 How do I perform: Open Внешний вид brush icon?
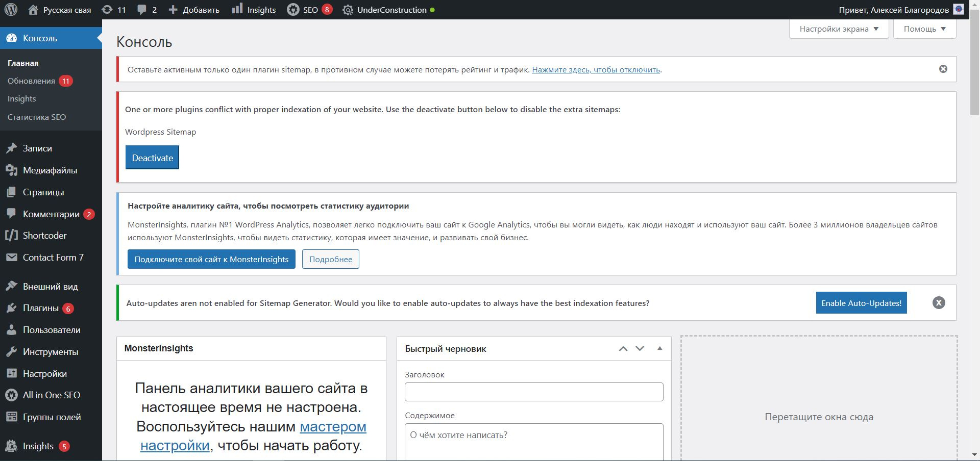pyautogui.click(x=11, y=287)
